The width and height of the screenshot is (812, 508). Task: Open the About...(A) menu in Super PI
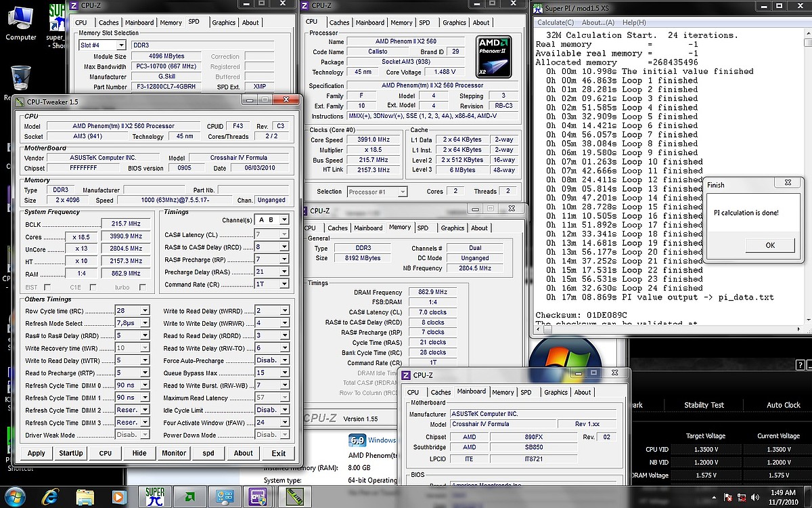pos(598,22)
